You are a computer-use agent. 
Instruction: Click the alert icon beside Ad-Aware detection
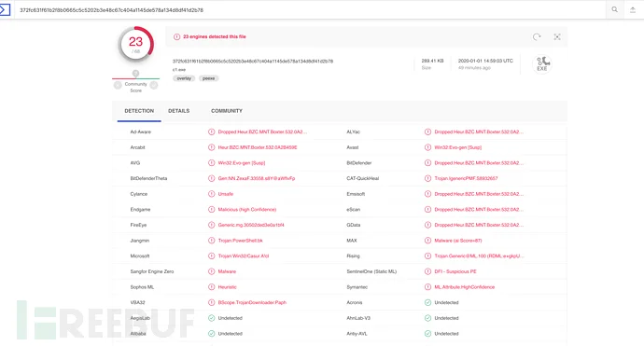click(x=211, y=131)
